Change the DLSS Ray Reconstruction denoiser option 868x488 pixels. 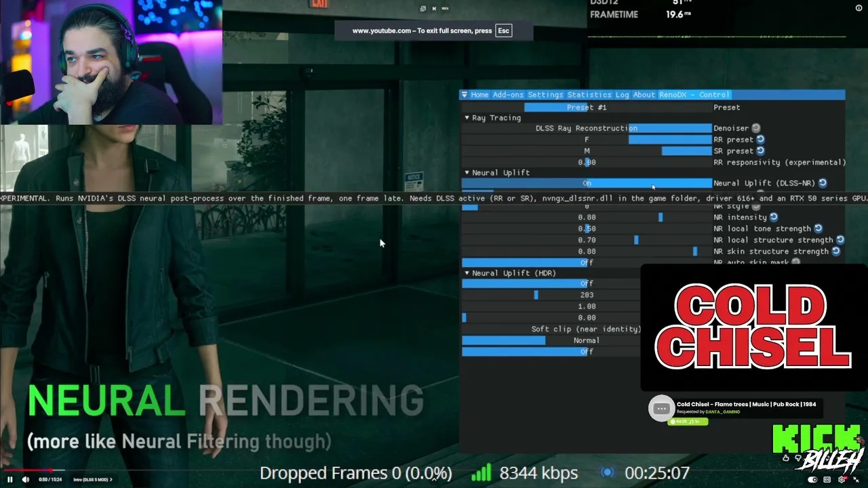point(587,128)
